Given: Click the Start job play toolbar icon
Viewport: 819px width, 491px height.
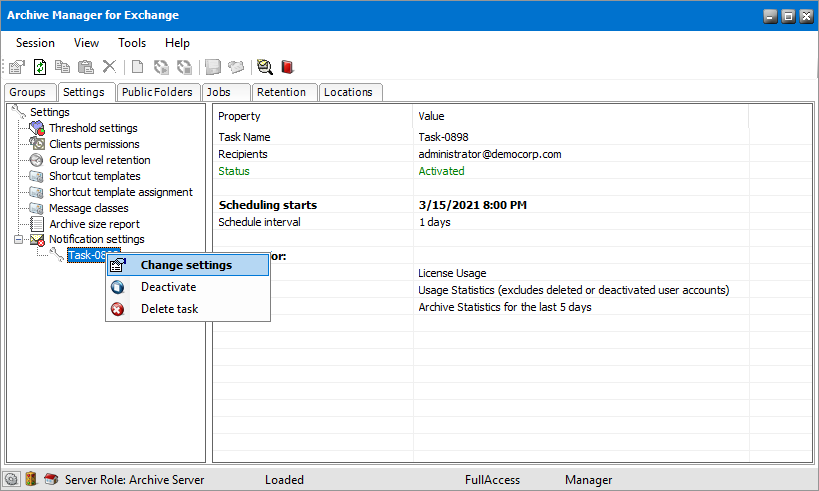Looking at the screenshot, I should pos(161,67).
